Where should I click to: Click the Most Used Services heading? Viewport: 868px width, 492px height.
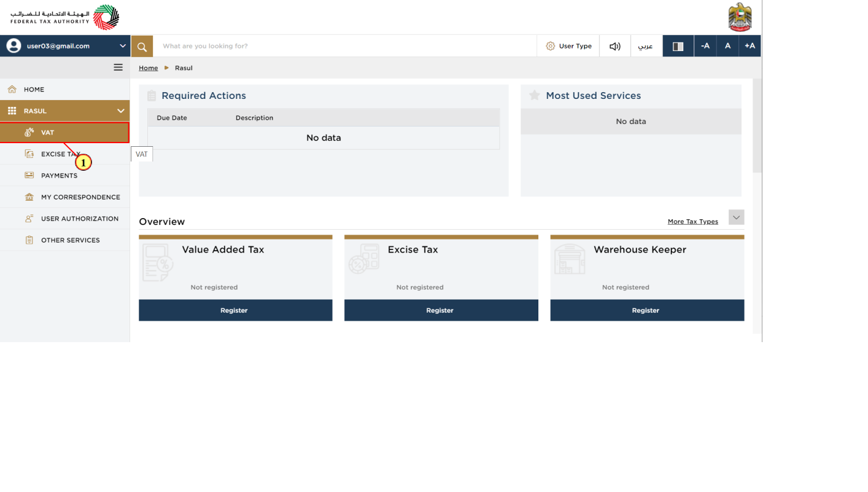pyautogui.click(x=593, y=96)
